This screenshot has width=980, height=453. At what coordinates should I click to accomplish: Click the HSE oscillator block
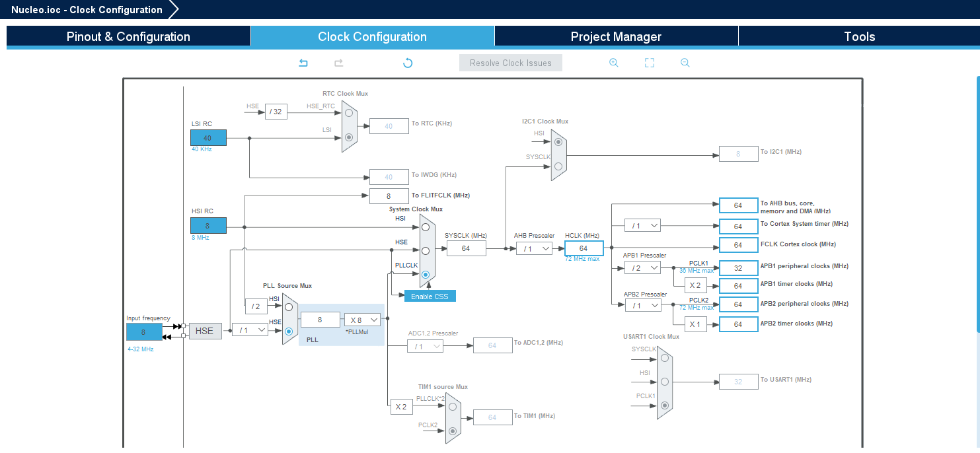click(x=204, y=331)
